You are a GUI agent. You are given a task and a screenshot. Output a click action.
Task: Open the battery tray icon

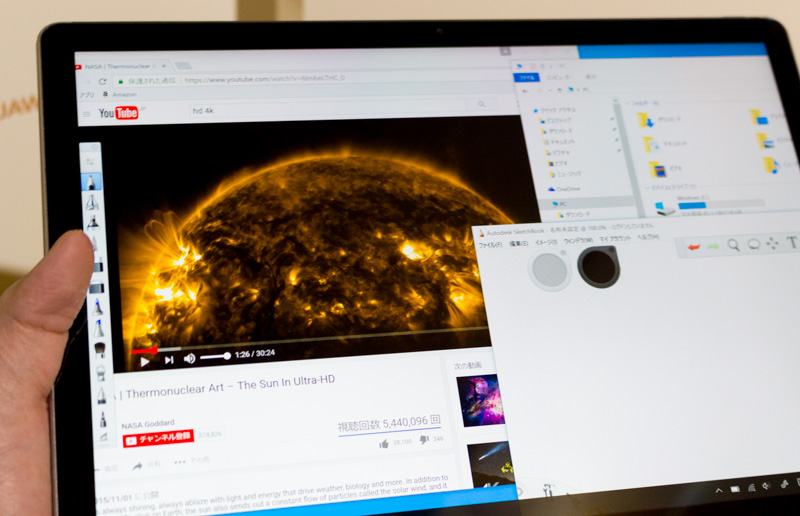[x=735, y=489]
